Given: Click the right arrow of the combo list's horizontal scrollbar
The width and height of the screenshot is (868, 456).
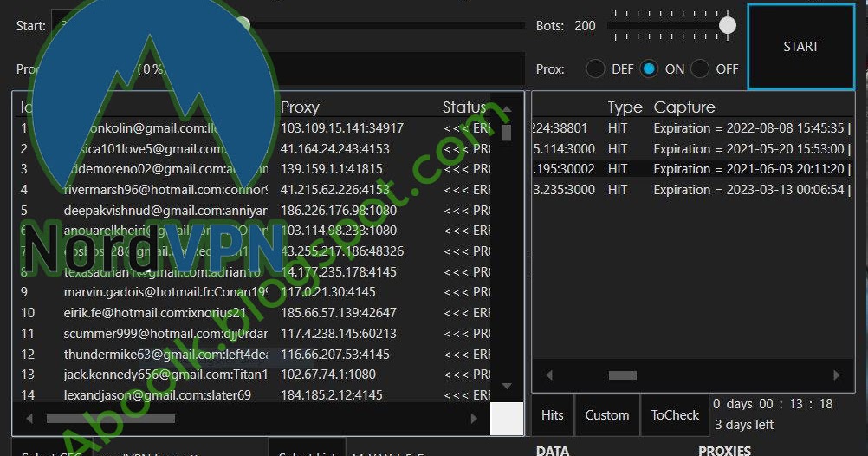Looking at the screenshot, I should point(474,419).
